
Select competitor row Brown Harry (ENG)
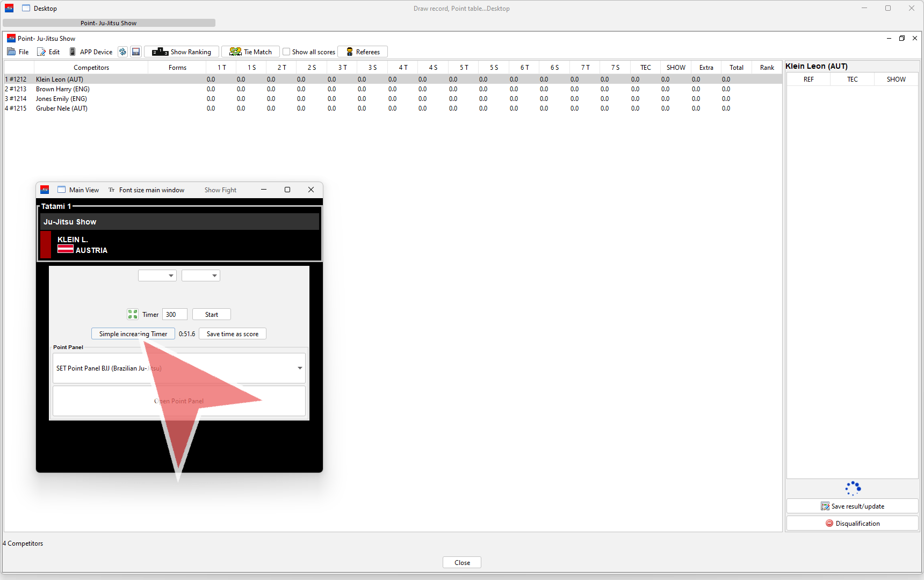pos(63,89)
